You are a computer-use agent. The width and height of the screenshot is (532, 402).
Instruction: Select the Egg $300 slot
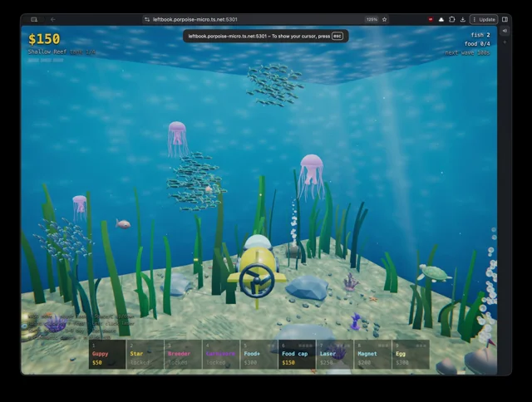(411, 354)
